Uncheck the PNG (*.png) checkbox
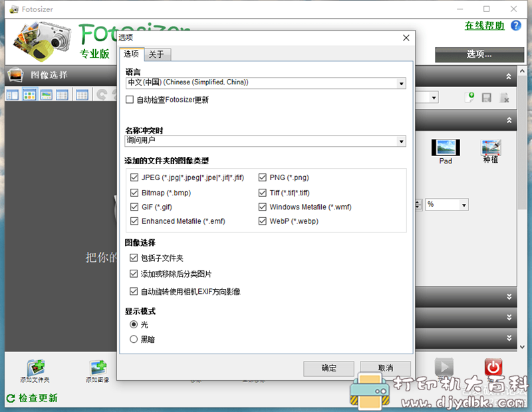This screenshot has width=532, height=412. click(x=262, y=177)
